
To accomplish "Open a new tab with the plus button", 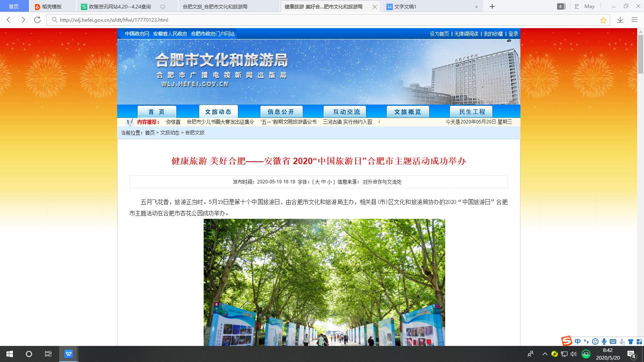I will point(492,6).
